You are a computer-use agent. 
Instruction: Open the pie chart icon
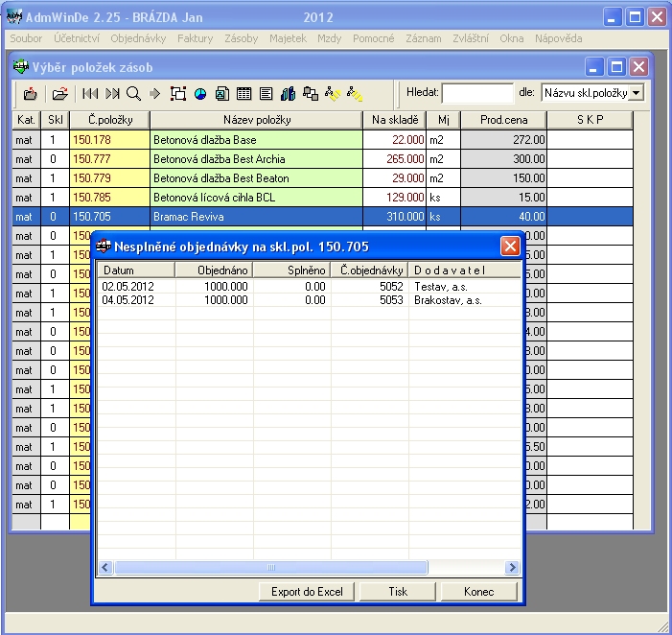(200, 94)
